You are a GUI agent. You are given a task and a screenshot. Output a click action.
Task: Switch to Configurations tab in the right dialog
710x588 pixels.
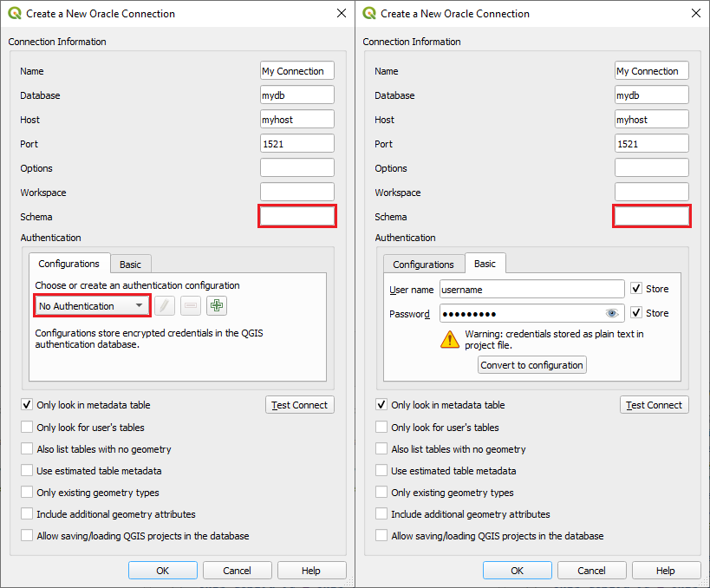[423, 265]
